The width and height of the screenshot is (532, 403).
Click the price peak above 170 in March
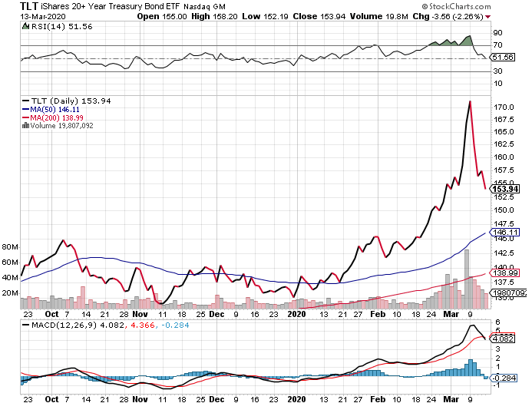(x=470, y=101)
